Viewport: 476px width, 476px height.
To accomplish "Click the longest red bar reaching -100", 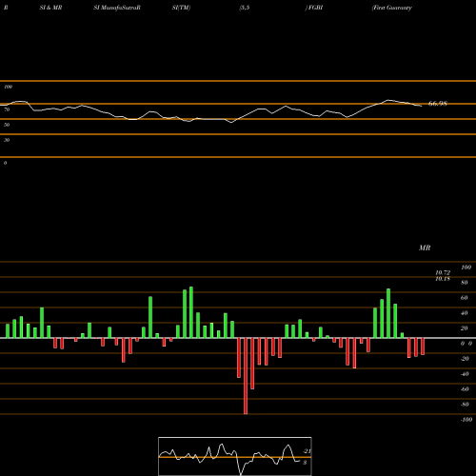I will [x=246, y=376].
